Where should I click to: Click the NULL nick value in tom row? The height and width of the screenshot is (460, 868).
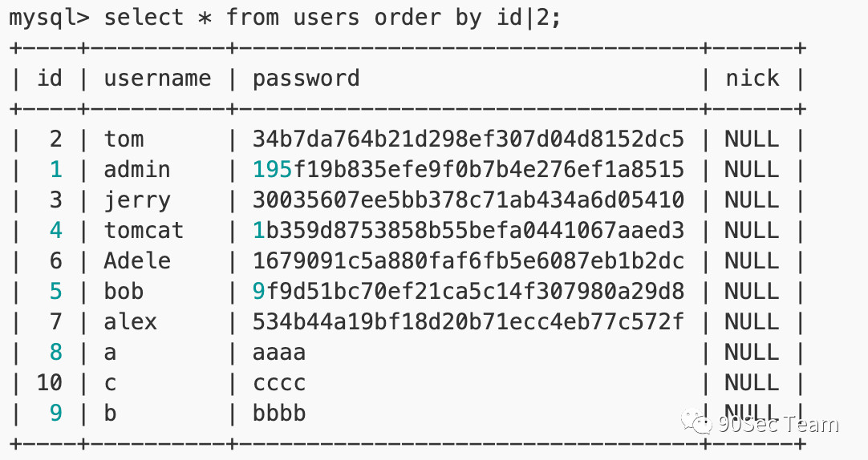pyautogui.click(x=752, y=139)
